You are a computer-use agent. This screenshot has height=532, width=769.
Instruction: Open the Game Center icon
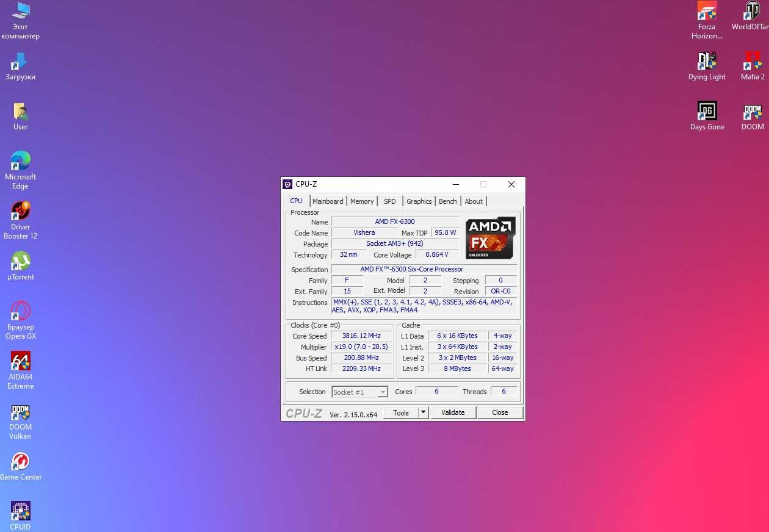(20, 467)
